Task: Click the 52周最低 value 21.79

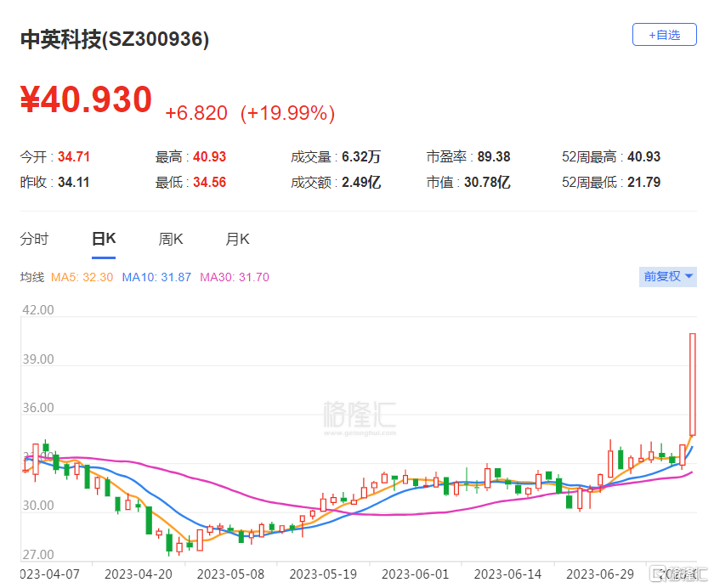Action: 644,183
